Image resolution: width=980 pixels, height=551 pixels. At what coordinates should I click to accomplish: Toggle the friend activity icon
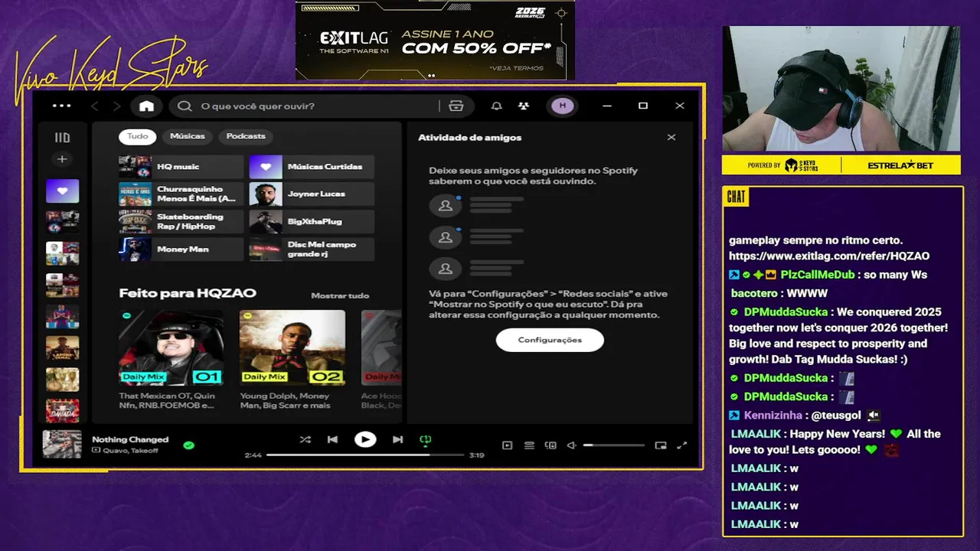coord(524,106)
